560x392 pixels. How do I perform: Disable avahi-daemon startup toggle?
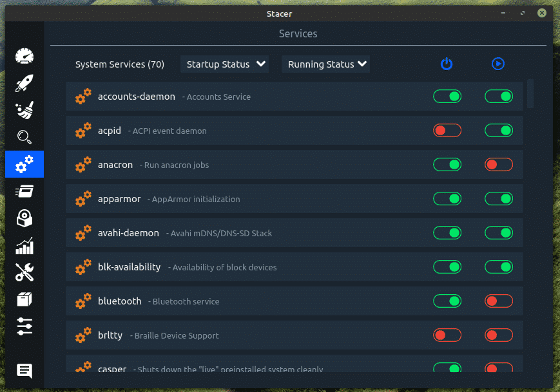pyautogui.click(x=447, y=233)
